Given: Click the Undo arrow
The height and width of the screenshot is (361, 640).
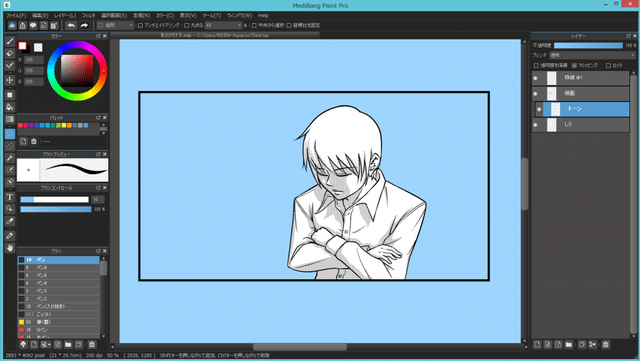Looking at the screenshot, I should (71, 25).
